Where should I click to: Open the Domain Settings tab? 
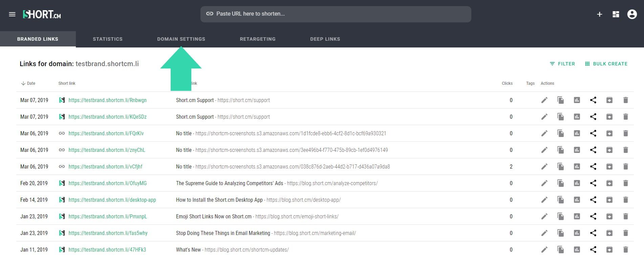coord(181,39)
